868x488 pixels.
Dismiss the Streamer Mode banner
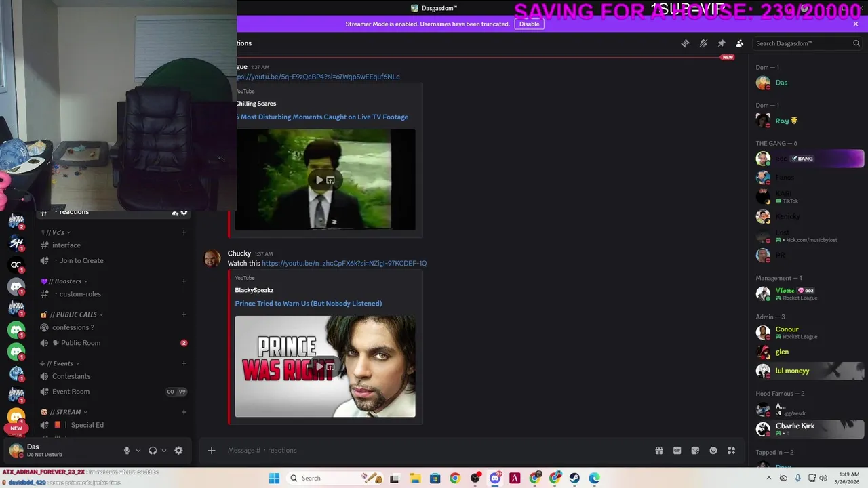tap(856, 24)
